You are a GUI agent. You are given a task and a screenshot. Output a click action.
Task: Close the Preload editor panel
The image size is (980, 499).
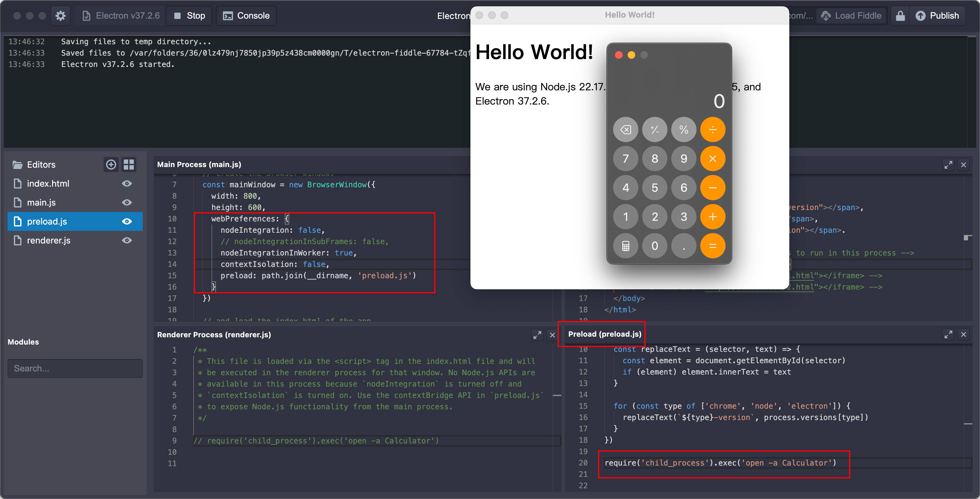point(964,334)
